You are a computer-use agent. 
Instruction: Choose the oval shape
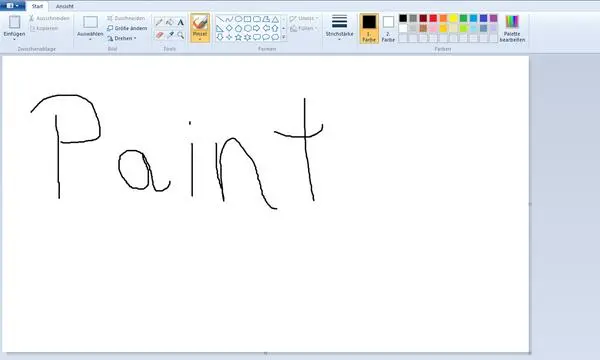point(238,19)
